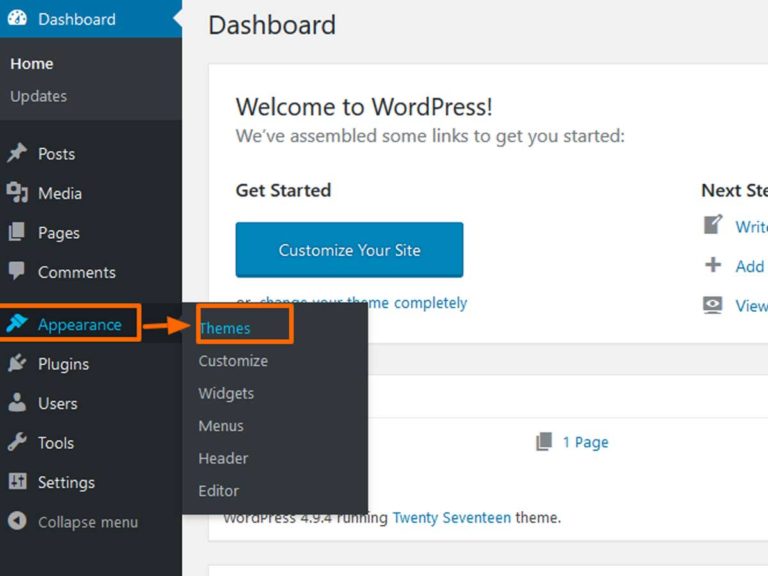
Task: Choose Editor in the Appearance flyout
Action: 218,491
